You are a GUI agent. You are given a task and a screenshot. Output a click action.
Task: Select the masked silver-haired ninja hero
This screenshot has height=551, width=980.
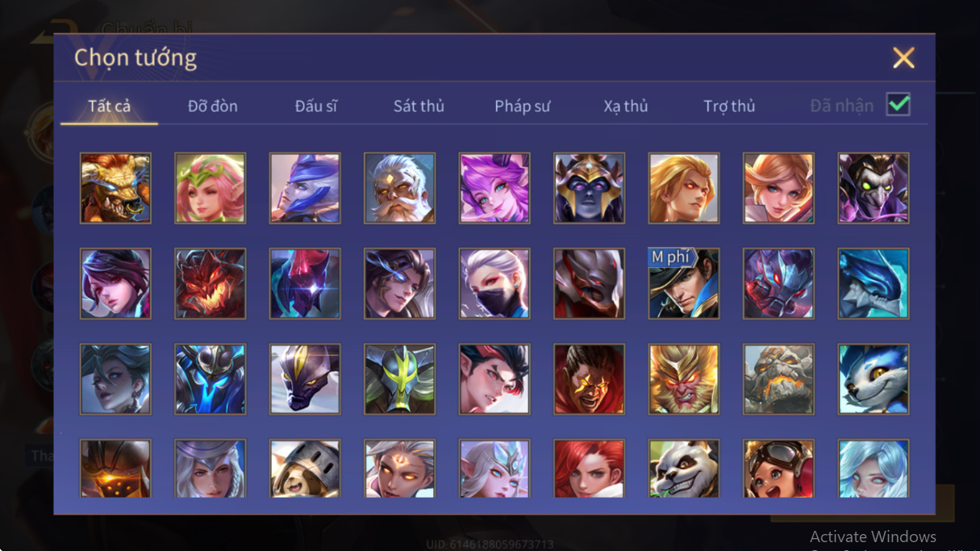494,283
